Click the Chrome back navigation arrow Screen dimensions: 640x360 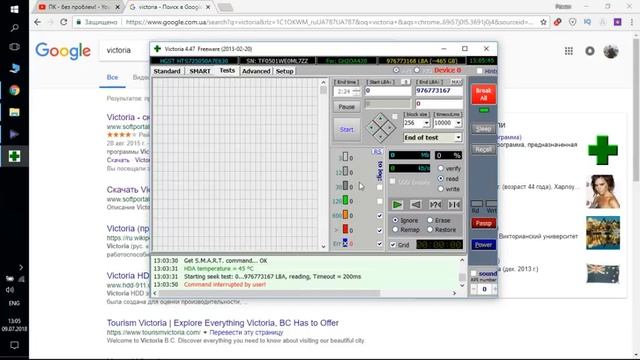pyautogui.click(x=38, y=22)
